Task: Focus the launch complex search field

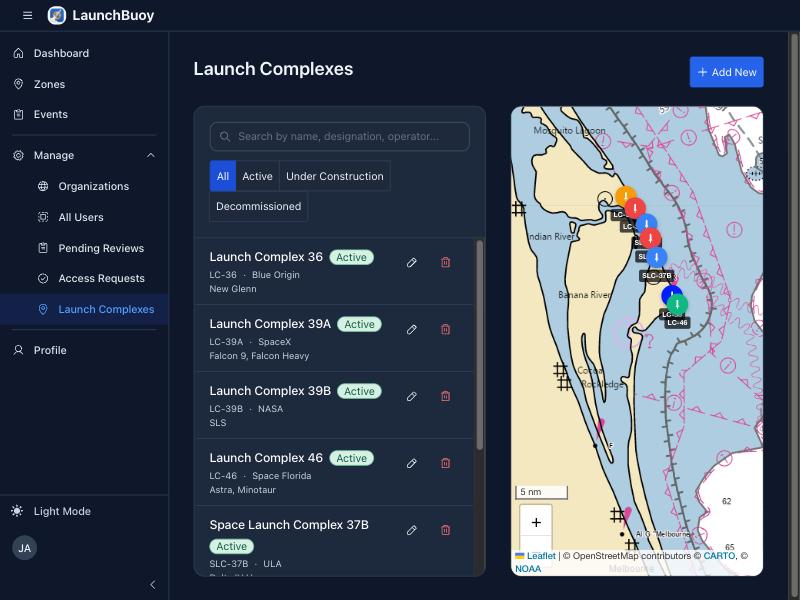Action: 340,136
